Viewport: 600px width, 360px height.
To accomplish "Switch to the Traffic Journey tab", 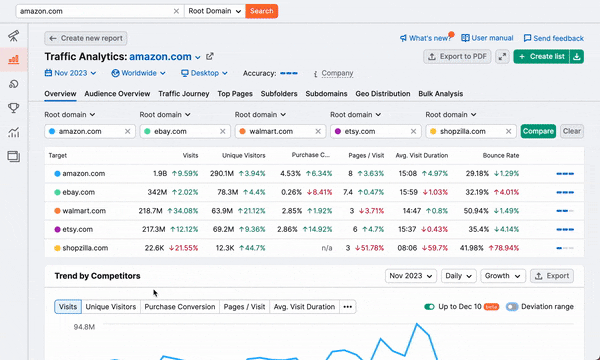I will tap(184, 94).
